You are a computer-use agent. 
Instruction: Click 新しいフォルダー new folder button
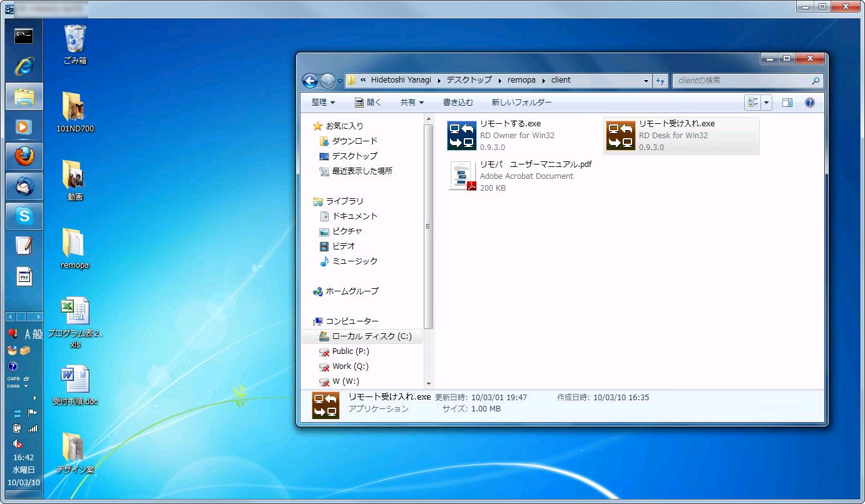522,103
